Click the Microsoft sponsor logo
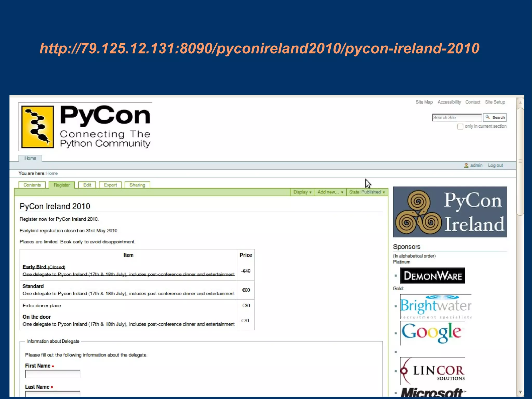 (433, 393)
